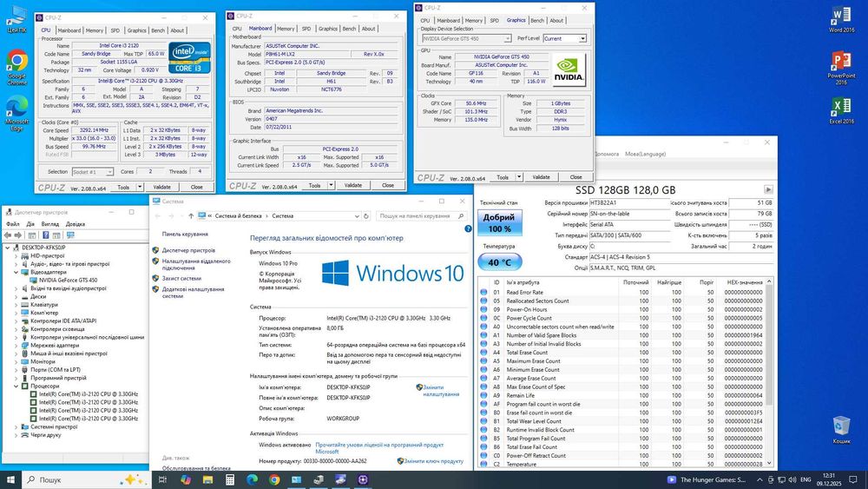Click Змінити настройки link in System window
This screenshot has height=489, width=868.
coord(441,391)
